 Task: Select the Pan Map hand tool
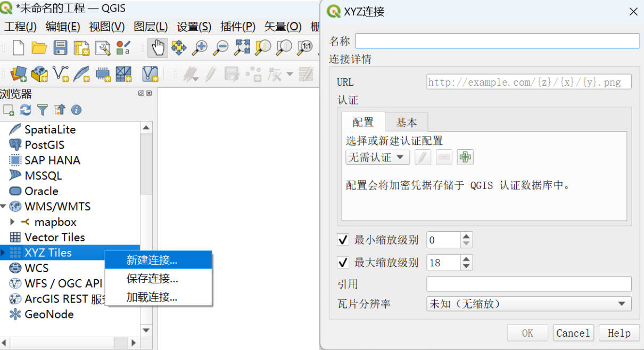point(158,47)
